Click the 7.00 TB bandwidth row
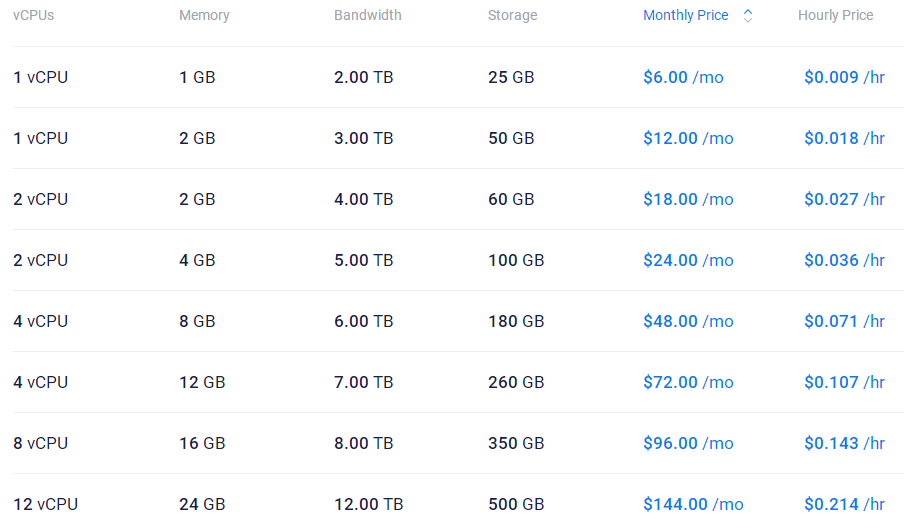 363,382
